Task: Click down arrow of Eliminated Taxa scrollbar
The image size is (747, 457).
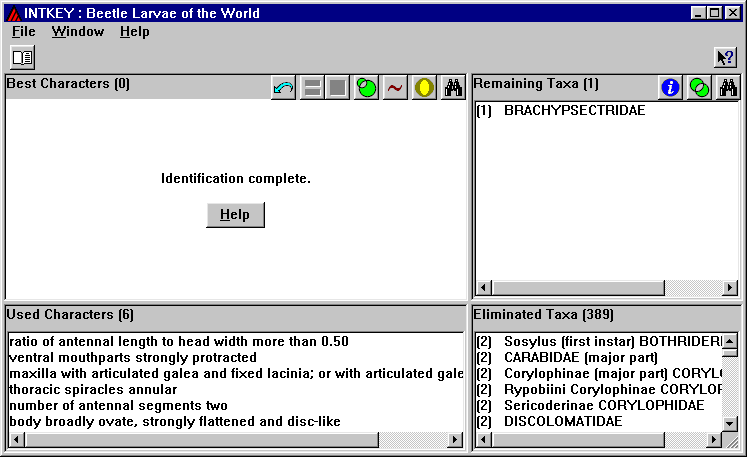Action: [730, 424]
